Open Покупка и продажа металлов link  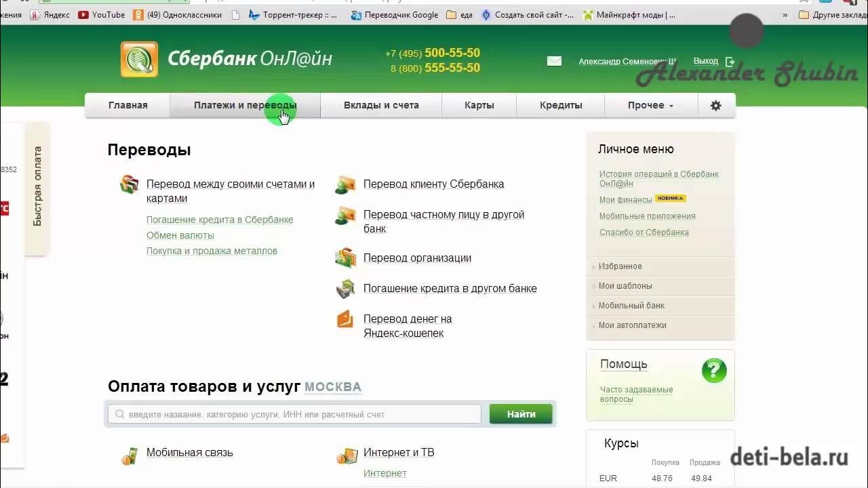[212, 251]
